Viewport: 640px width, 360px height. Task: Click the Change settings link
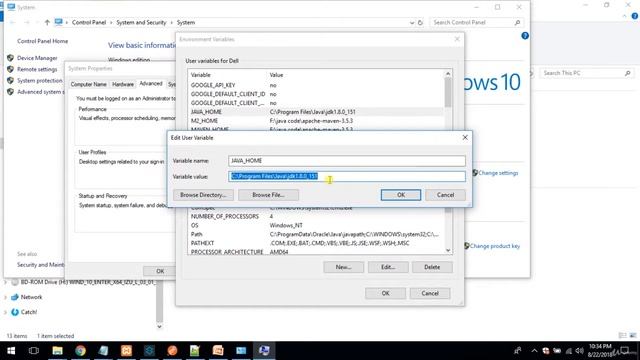pos(498,173)
